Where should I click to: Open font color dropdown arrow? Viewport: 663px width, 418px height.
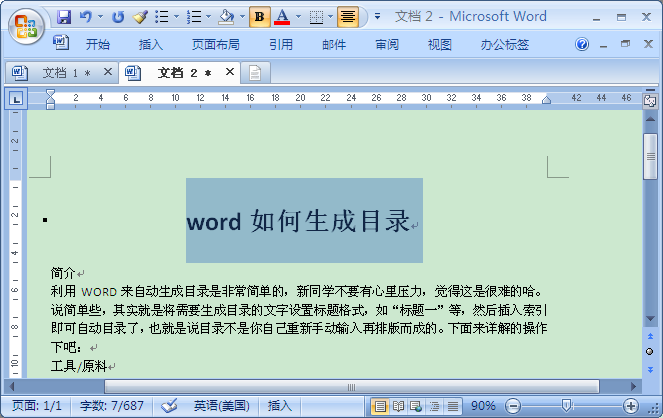point(299,17)
